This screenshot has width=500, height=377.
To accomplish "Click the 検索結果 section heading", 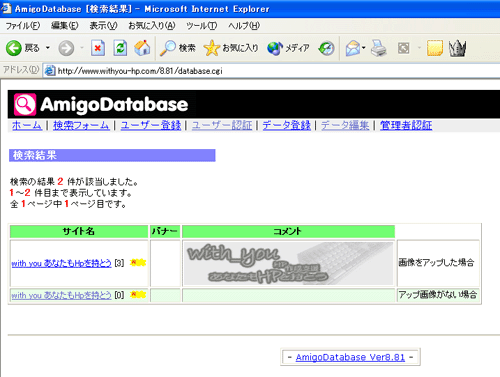I will (112, 155).
